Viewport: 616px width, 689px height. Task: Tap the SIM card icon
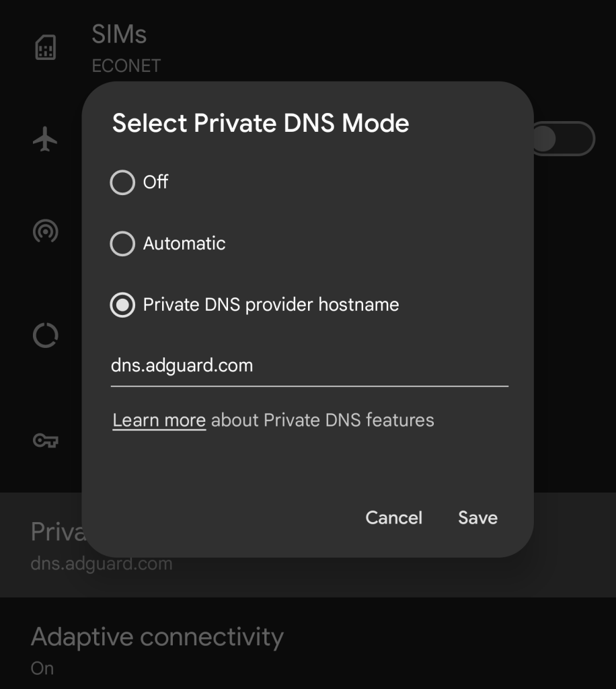46,48
